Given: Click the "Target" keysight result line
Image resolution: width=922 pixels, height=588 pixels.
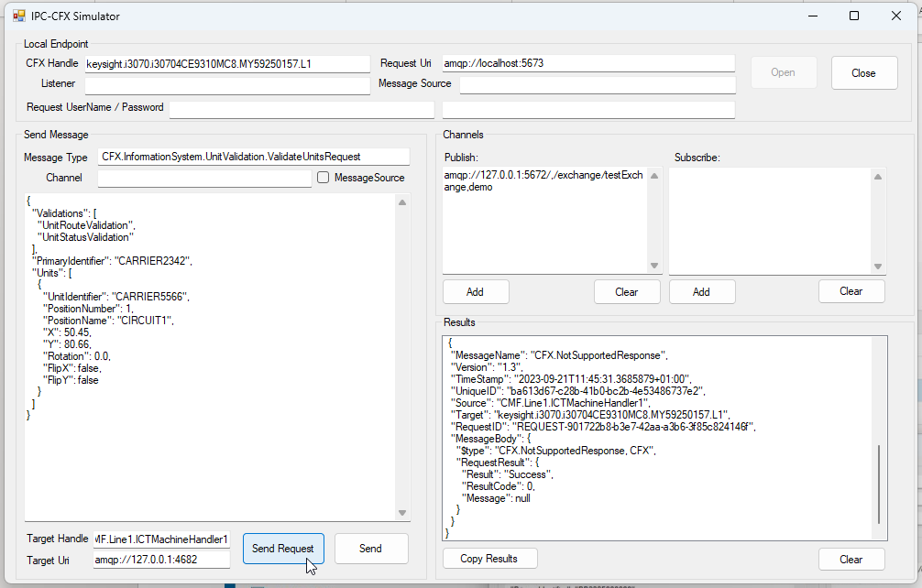Looking at the screenshot, I should point(590,415).
